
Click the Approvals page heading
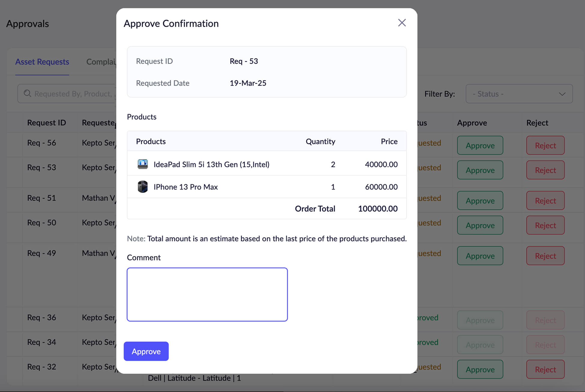(28, 24)
